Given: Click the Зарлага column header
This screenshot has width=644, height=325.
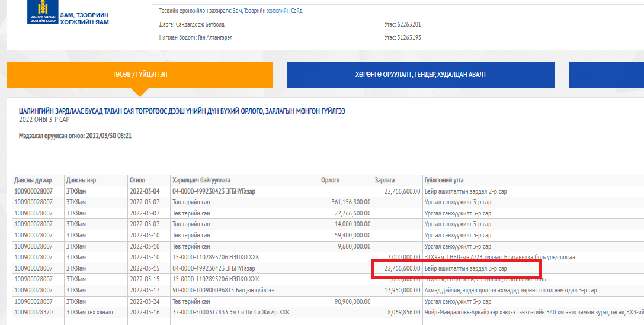Looking at the screenshot, I should click(385, 180).
